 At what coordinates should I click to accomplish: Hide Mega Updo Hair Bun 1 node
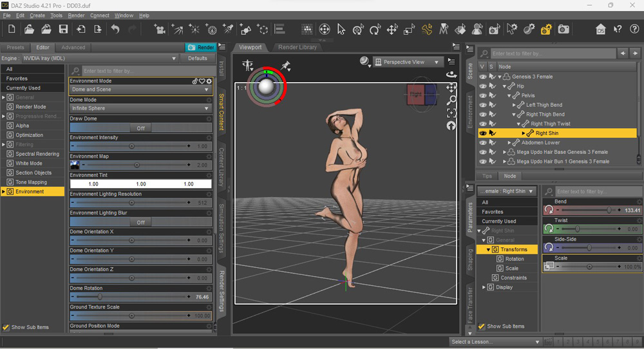click(x=482, y=162)
